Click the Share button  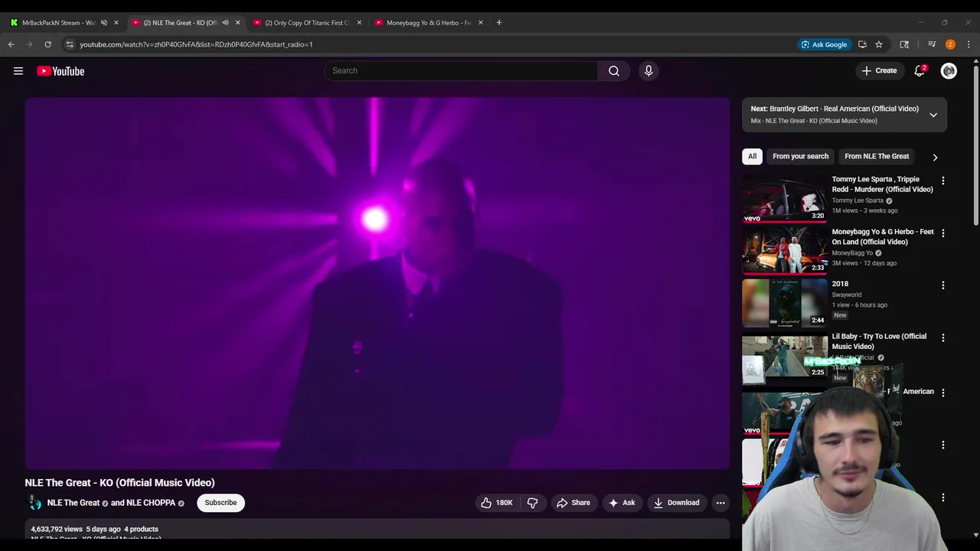click(573, 503)
